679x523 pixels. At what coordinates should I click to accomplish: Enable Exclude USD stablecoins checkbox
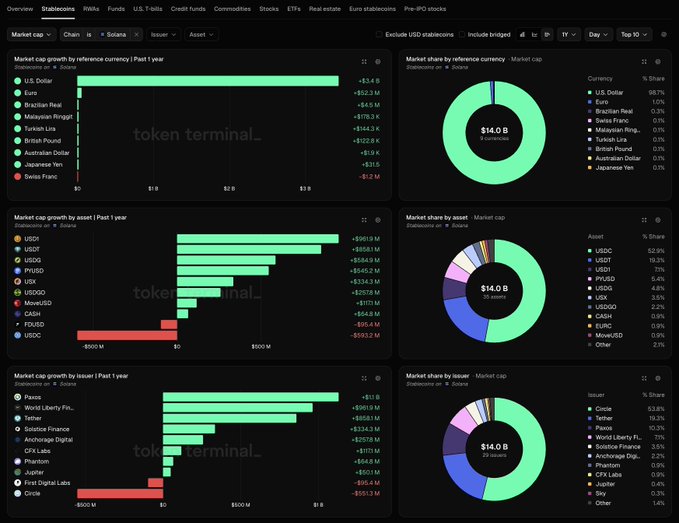(379, 35)
